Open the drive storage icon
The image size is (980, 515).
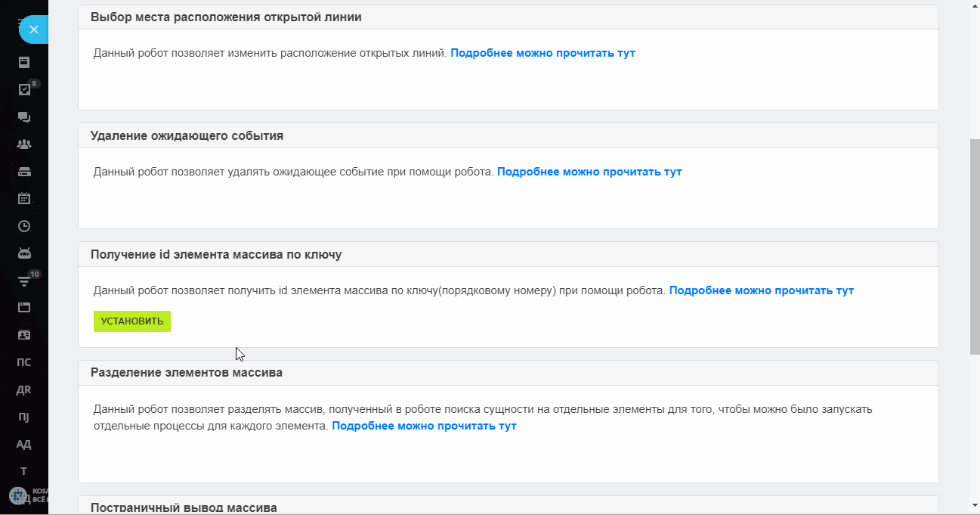pos(24,171)
